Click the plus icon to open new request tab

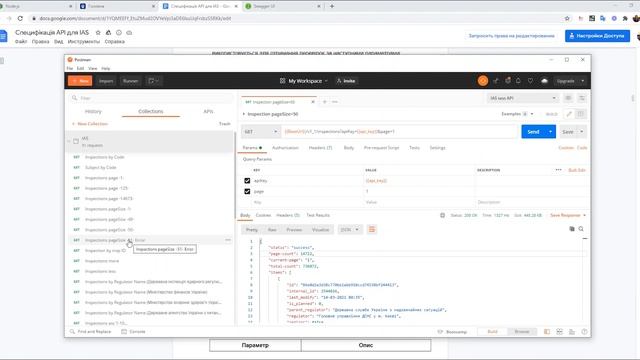coord(324,102)
